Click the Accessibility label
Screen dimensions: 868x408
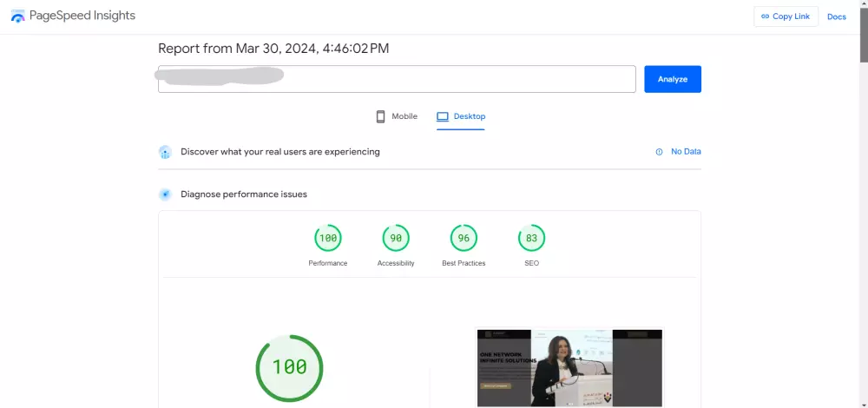point(396,264)
